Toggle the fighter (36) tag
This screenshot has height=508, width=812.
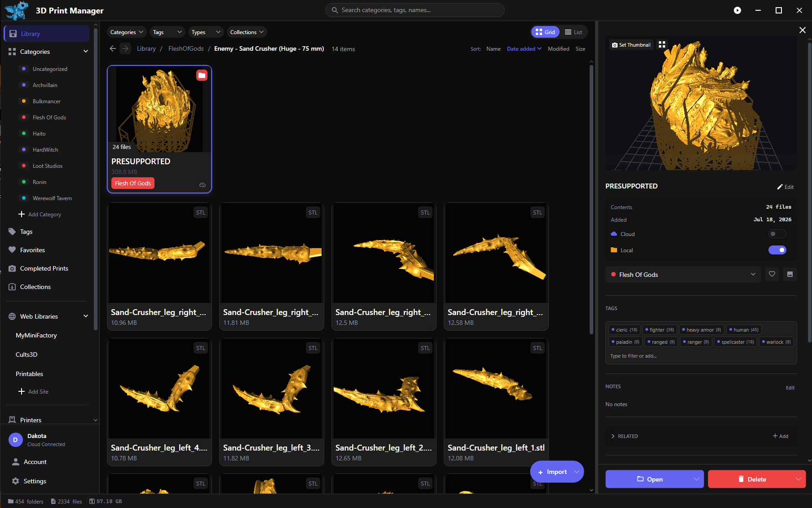pos(660,330)
